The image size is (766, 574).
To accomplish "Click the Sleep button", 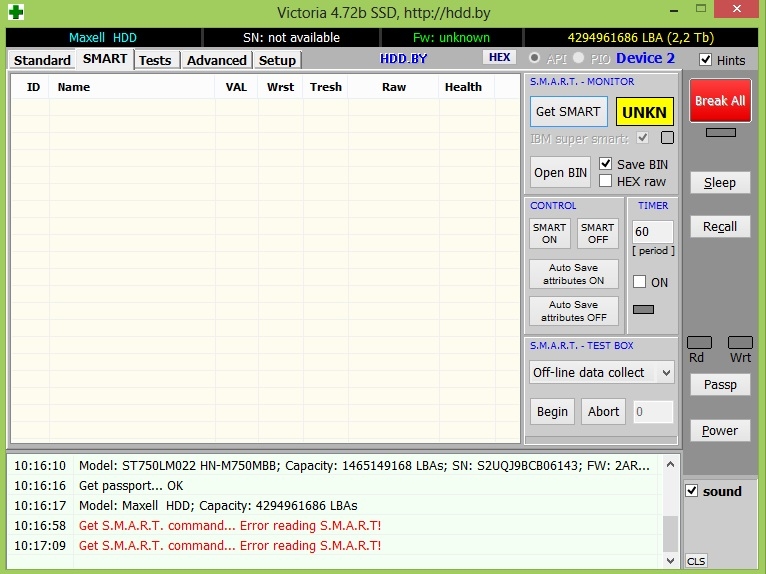I will (x=720, y=183).
